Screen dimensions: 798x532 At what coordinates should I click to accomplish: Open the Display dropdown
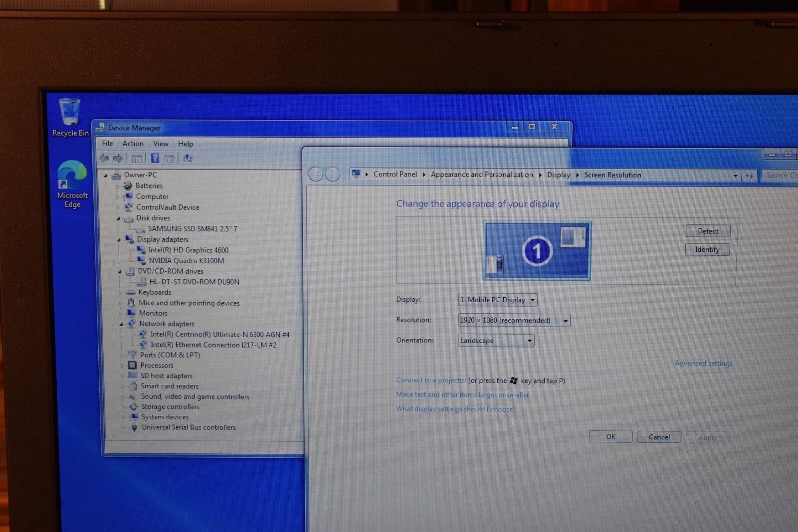pyautogui.click(x=498, y=300)
